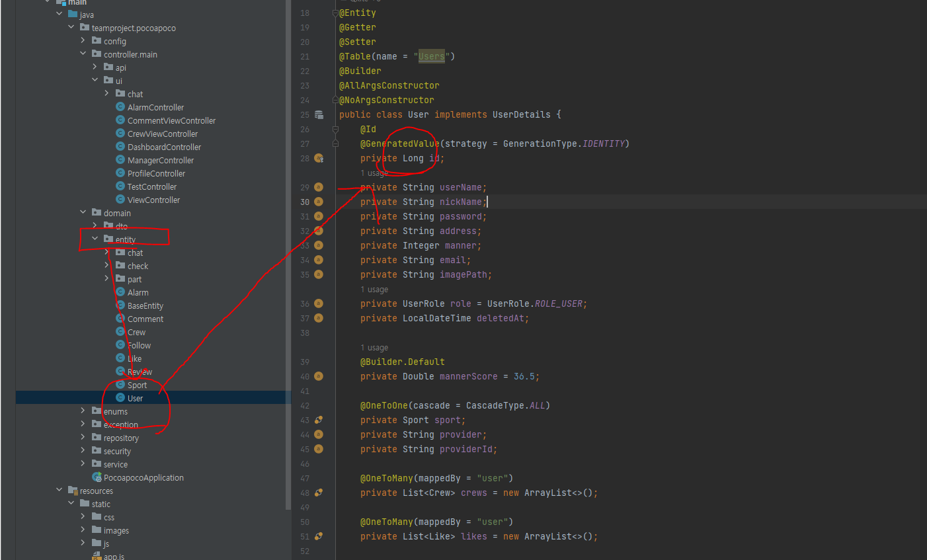Click '1 usage' hint above role field
The width and height of the screenshot is (927, 560).
374,290
